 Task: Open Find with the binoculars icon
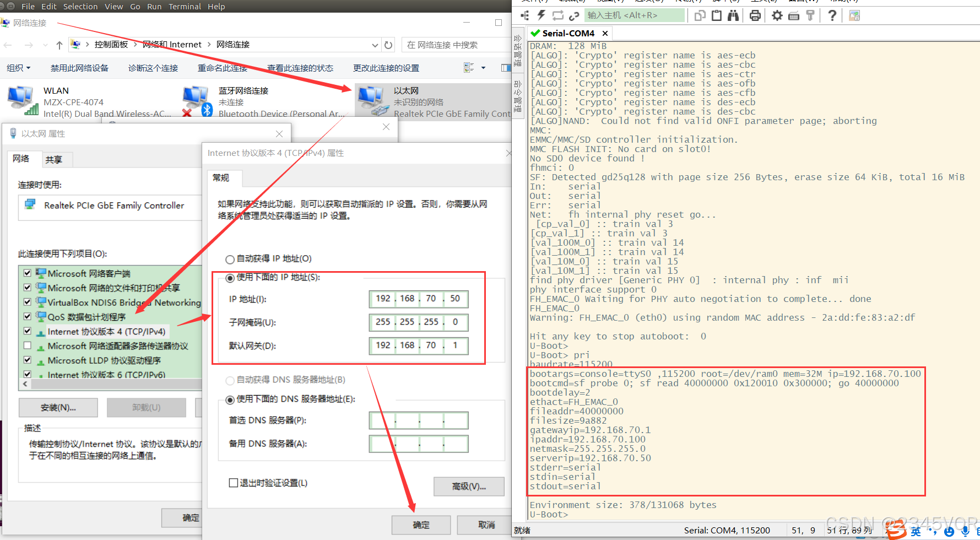pyautogui.click(x=733, y=15)
